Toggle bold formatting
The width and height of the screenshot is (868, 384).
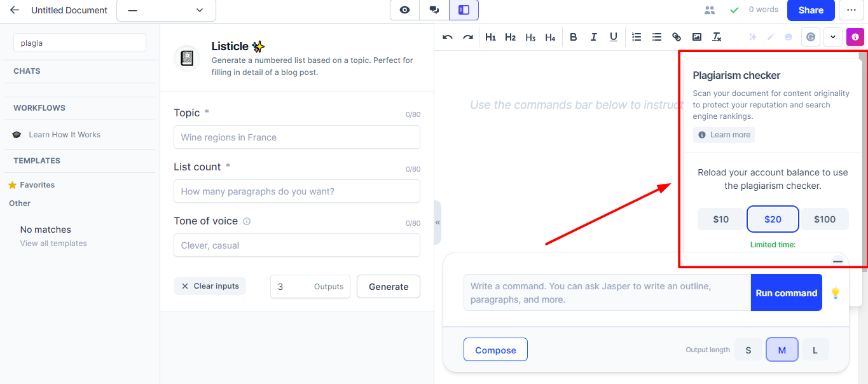tap(574, 37)
